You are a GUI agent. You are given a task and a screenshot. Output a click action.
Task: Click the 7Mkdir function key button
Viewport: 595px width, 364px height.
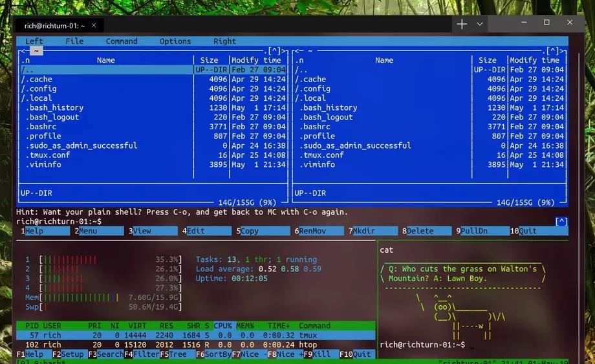373,231
